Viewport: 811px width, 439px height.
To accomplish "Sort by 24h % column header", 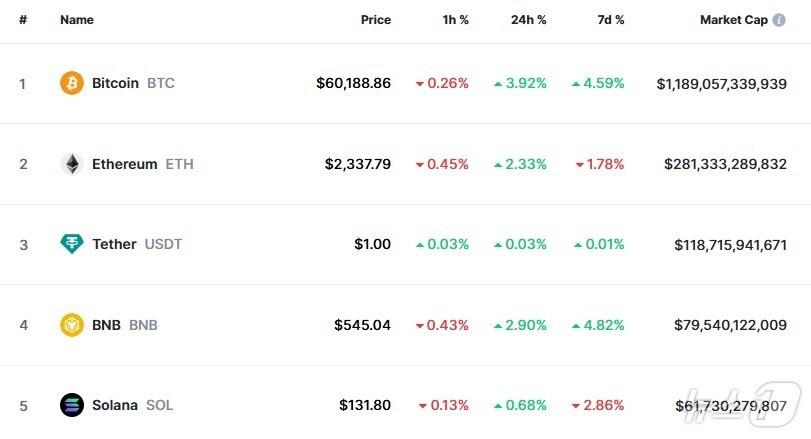I will click(x=528, y=20).
